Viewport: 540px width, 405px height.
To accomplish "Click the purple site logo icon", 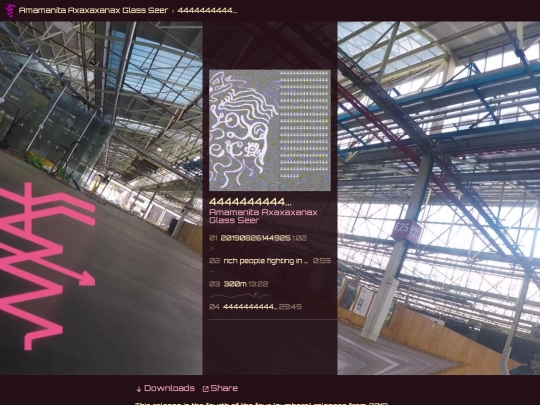I will click(11, 10).
